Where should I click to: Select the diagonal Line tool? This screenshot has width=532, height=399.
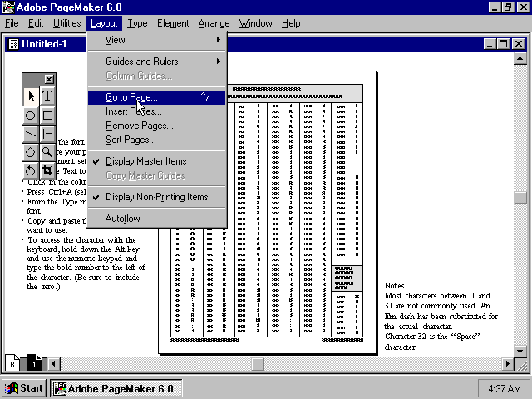pos(31,134)
